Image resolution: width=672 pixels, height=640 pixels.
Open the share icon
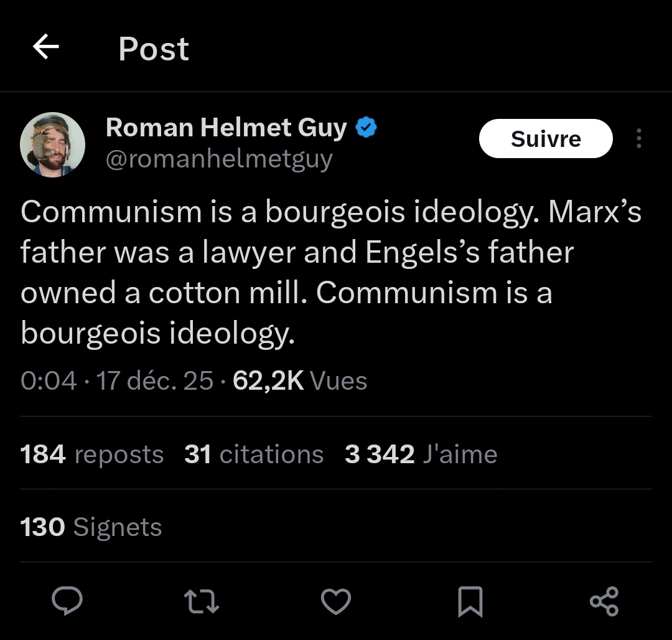click(604, 601)
